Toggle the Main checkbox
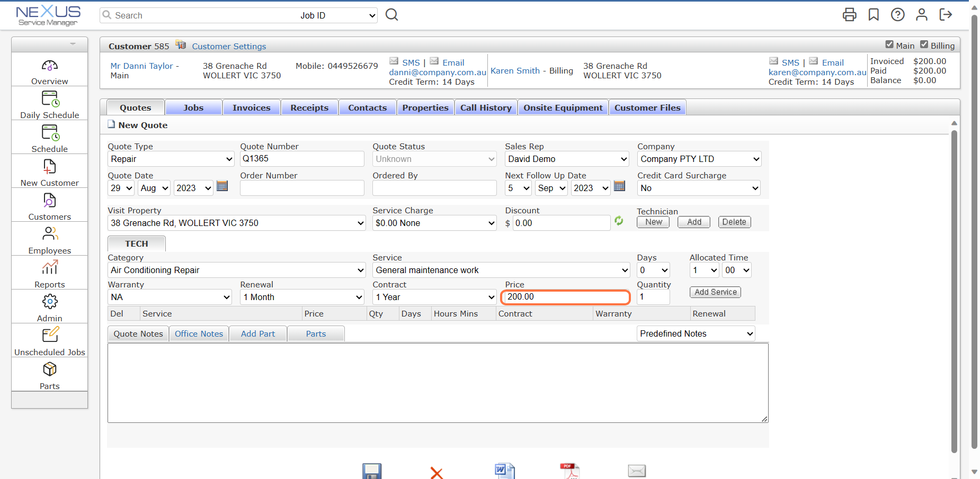The height and width of the screenshot is (479, 980). point(889,44)
